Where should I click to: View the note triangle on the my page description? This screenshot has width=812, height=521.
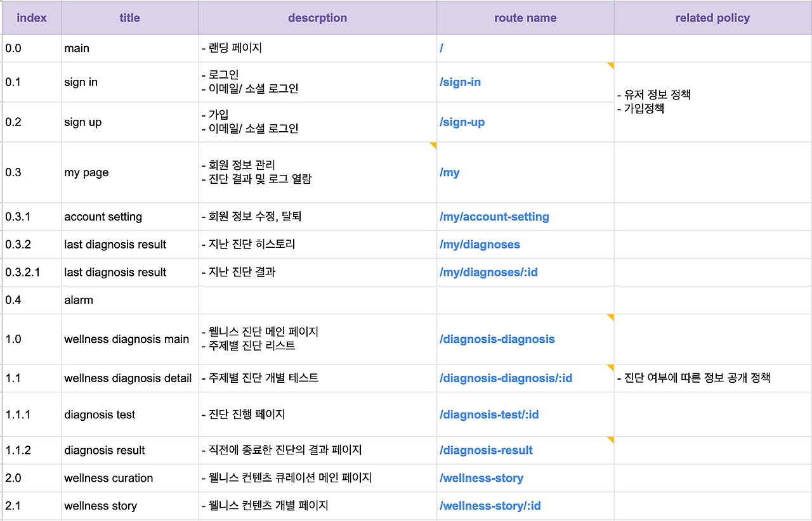click(x=433, y=146)
